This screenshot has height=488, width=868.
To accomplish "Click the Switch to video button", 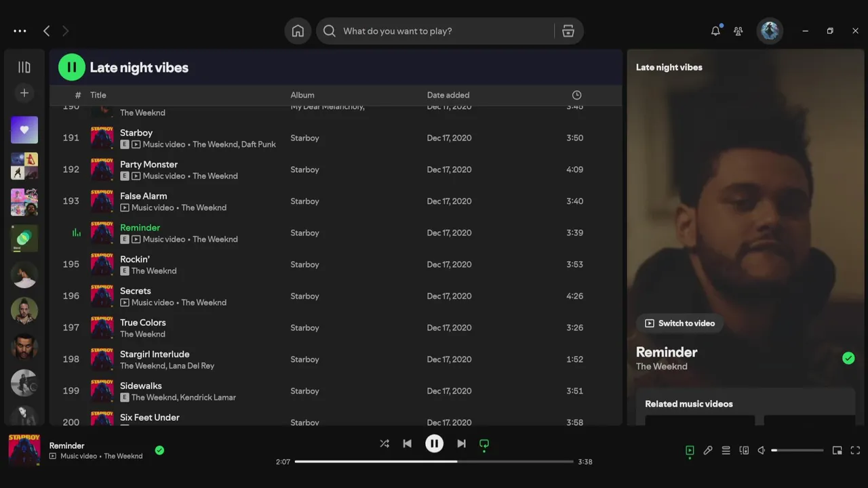I will click(x=679, y=323).
